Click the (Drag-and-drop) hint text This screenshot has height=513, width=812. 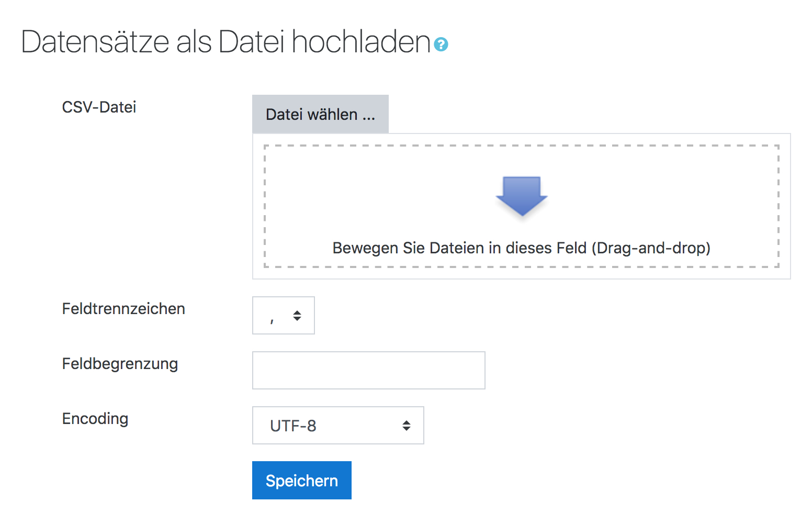tap(651, 248)
